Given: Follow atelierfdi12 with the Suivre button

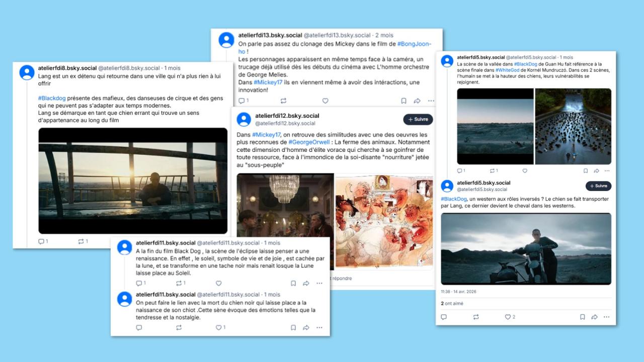Looking at the screenshot, I should [418, 119].
